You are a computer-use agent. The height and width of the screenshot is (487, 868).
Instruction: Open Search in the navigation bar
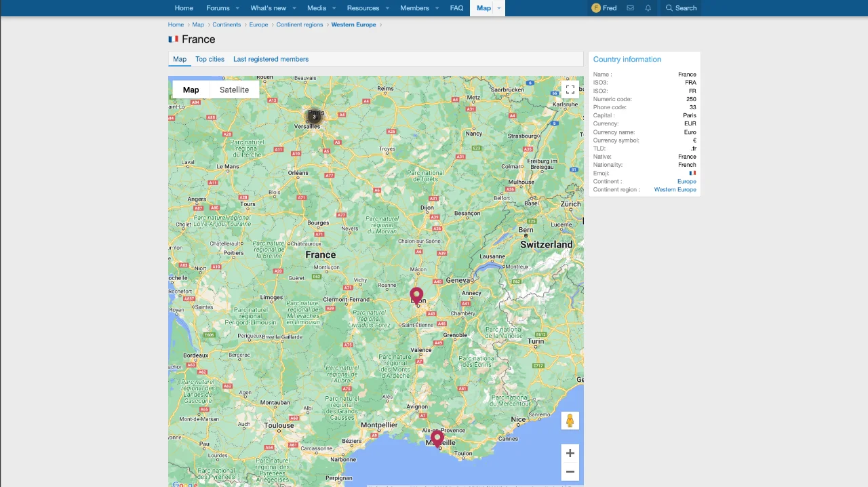pyautogui.click(x=681, y=8)
